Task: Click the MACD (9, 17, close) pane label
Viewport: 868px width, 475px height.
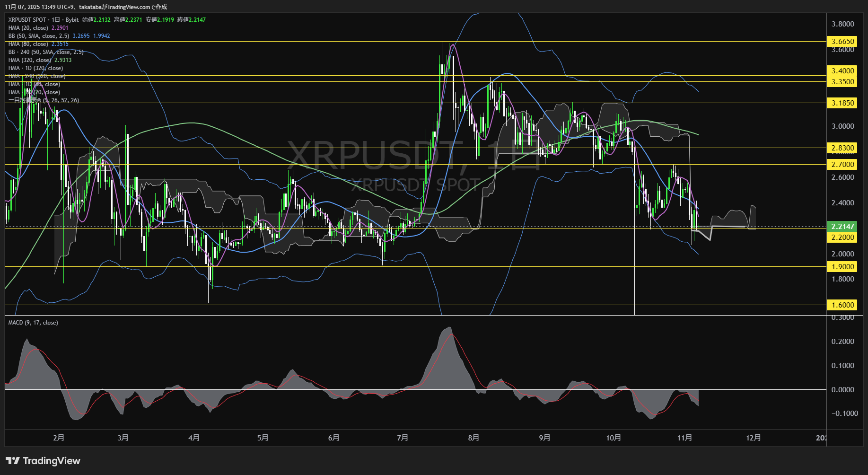Action: click(32, 322)
